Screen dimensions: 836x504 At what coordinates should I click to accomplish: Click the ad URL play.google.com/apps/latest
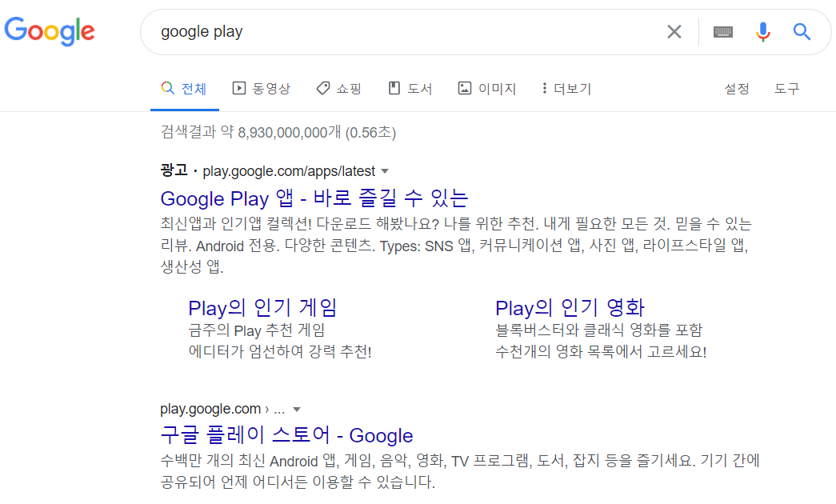(x=289, y=171)
